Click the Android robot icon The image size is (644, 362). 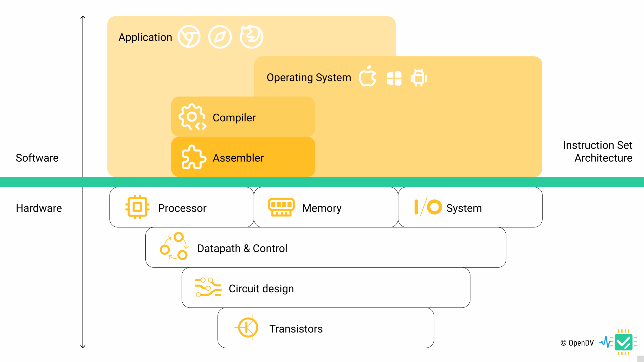click(x=419, y=78)
